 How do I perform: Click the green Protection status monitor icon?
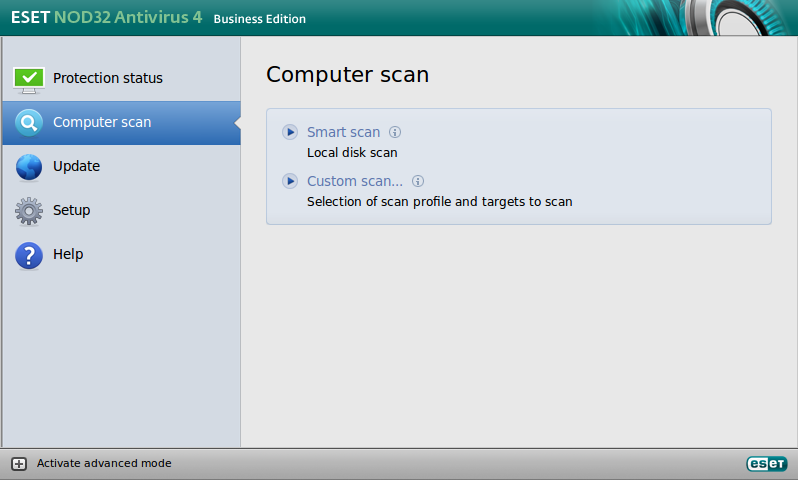point(29,80)
